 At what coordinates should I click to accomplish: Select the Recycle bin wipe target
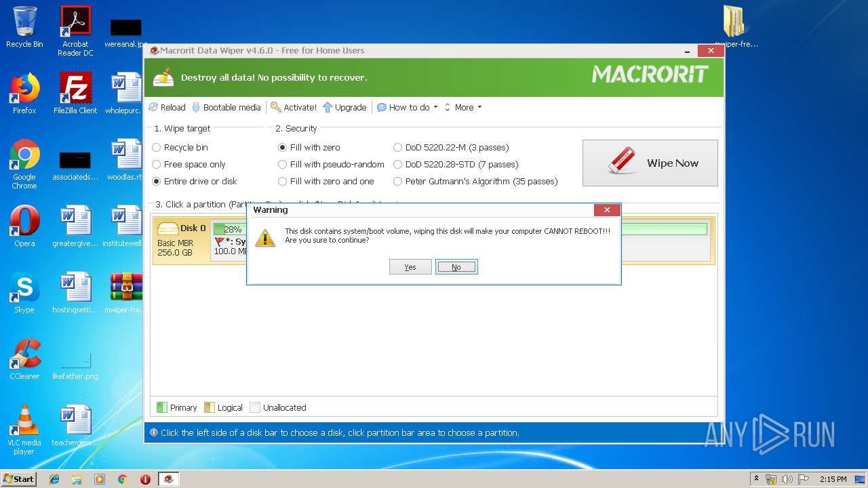tap(180, 147)
